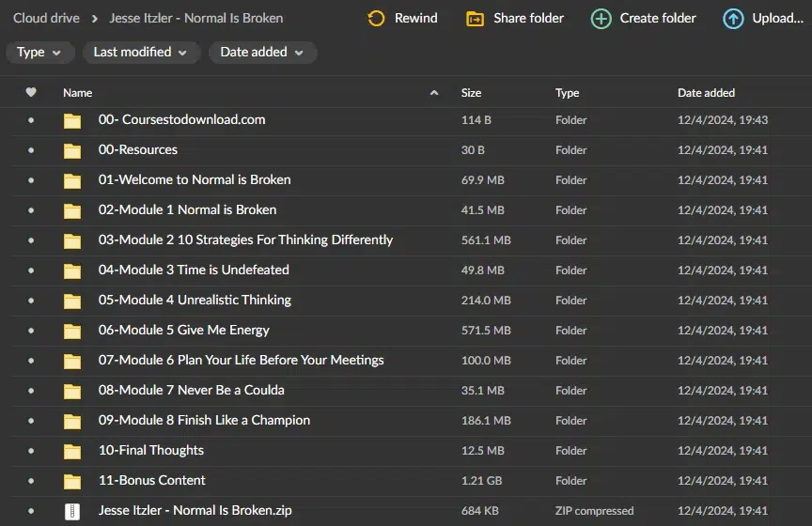Click folder icon for 09-Module 8 Finish Like a Champion
This screenshot has height=526, width=812.
coord(72,421)
